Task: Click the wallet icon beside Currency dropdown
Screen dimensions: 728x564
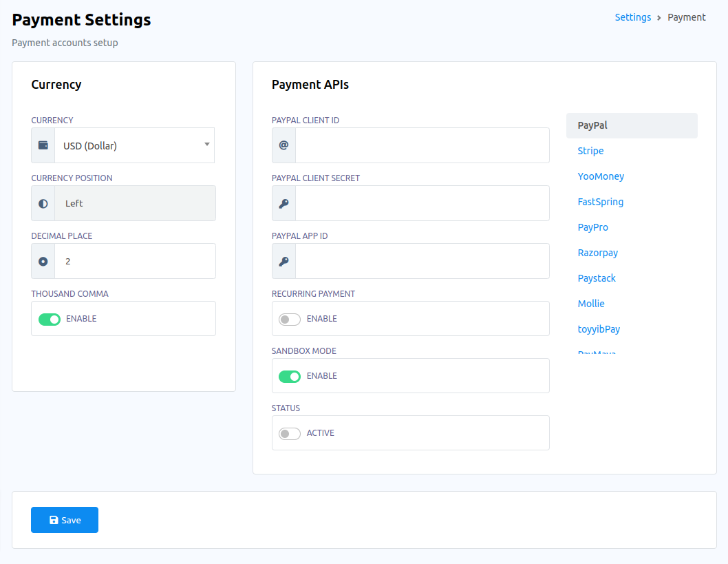Action: pos(43,145)
